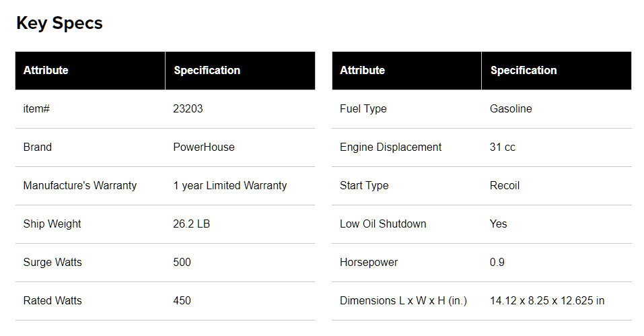The height and width of the screenshot is (336, 644).
Task: Click the Recoil start type value
Action: (505, 186)
